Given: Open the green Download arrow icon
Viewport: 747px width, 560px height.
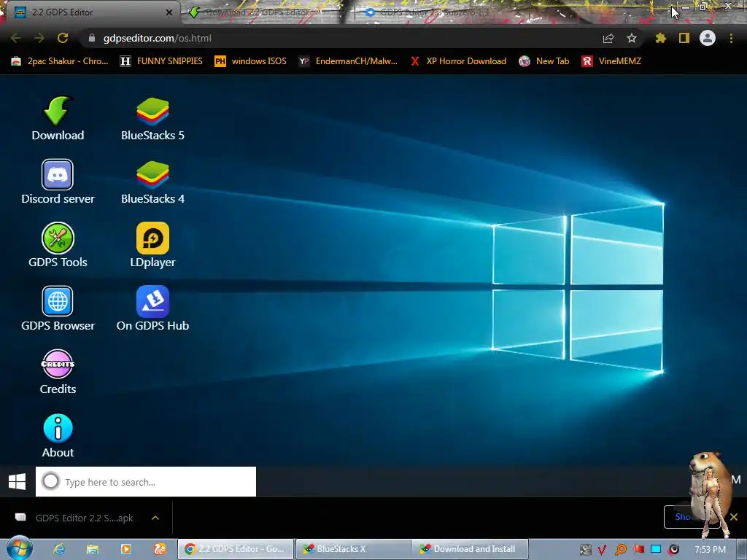Looking at the screenshot, I should point(58,111).
